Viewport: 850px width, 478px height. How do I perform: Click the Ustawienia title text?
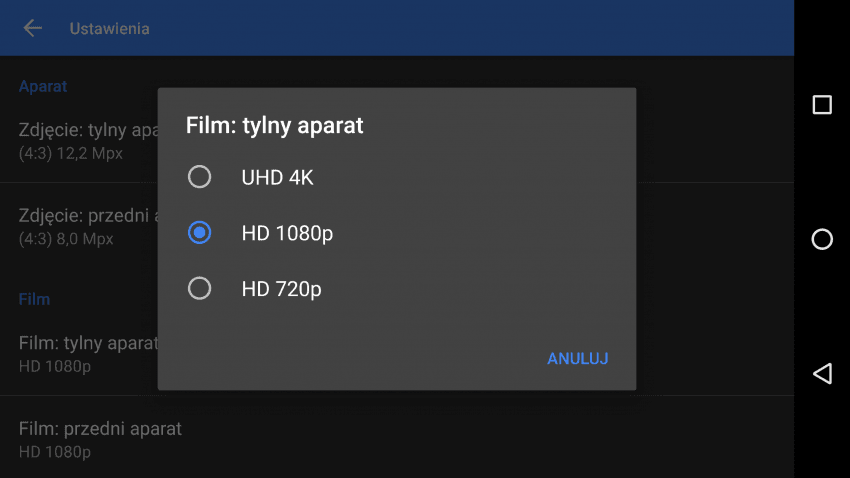click(x=110, y=29)
